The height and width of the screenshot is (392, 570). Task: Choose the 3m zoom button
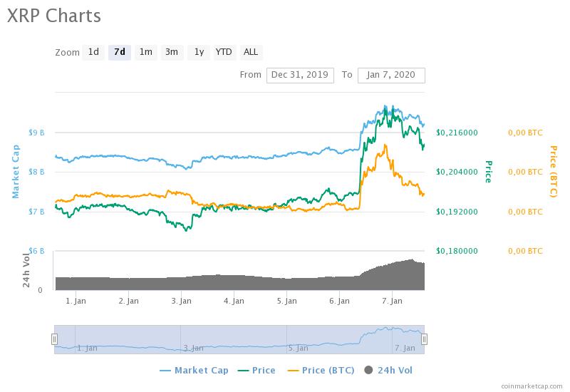[172, 52]
